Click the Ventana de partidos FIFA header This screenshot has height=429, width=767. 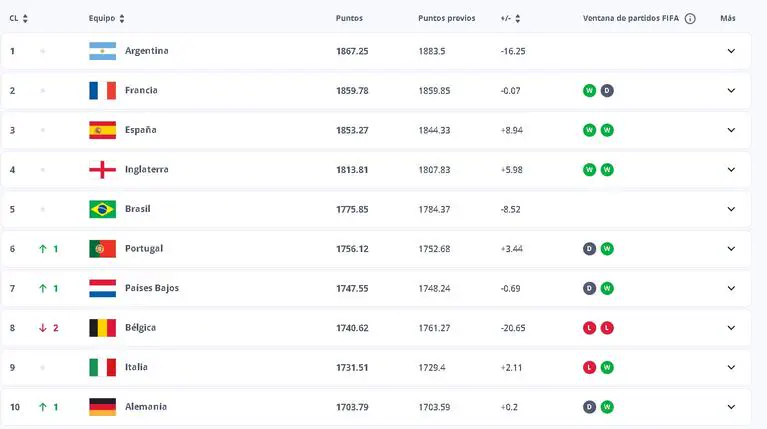pyautogui.click(x=631, y=18)
